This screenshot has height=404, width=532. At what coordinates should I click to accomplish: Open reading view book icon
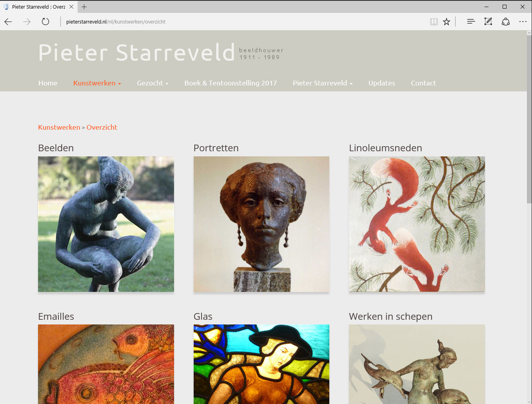[434, 22]
